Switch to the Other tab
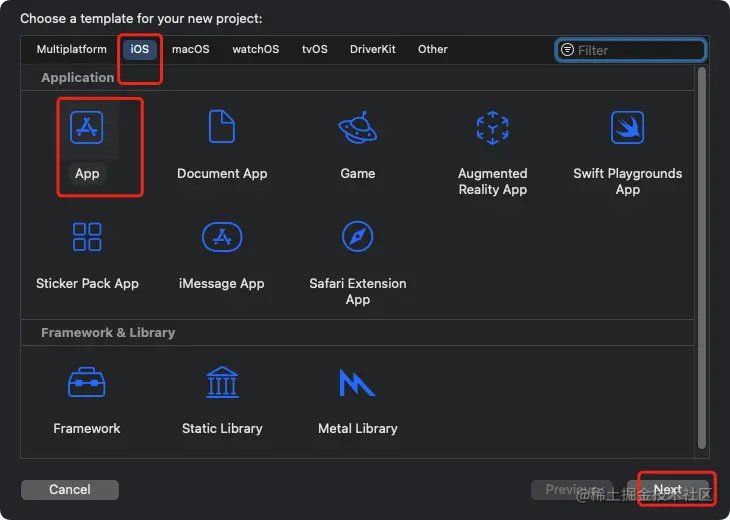This screenshot has height=520, width=730. coord(433,49)
